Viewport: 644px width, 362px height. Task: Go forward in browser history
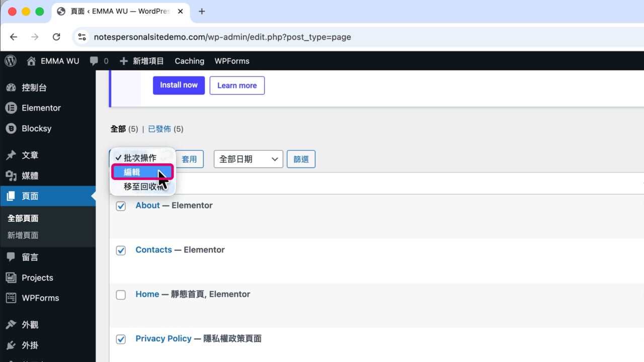(35, 37)
